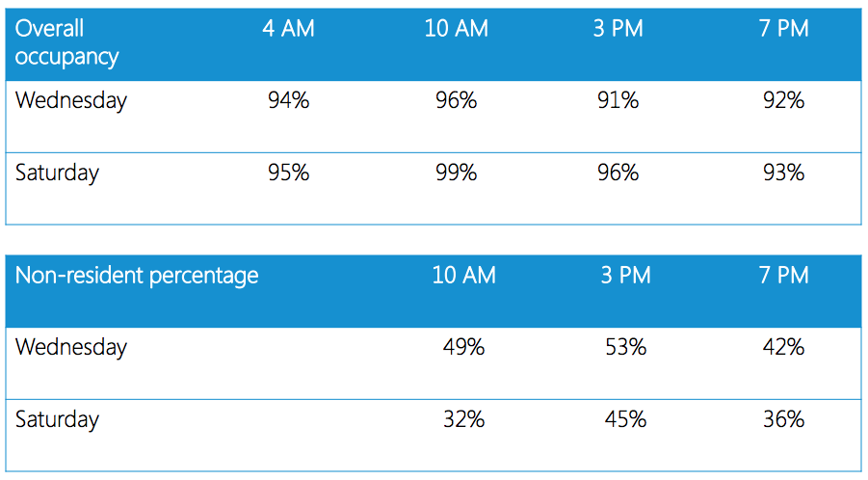
Task: Select the 91% Wednesday occupancy cell
Action: coord(618,100)
